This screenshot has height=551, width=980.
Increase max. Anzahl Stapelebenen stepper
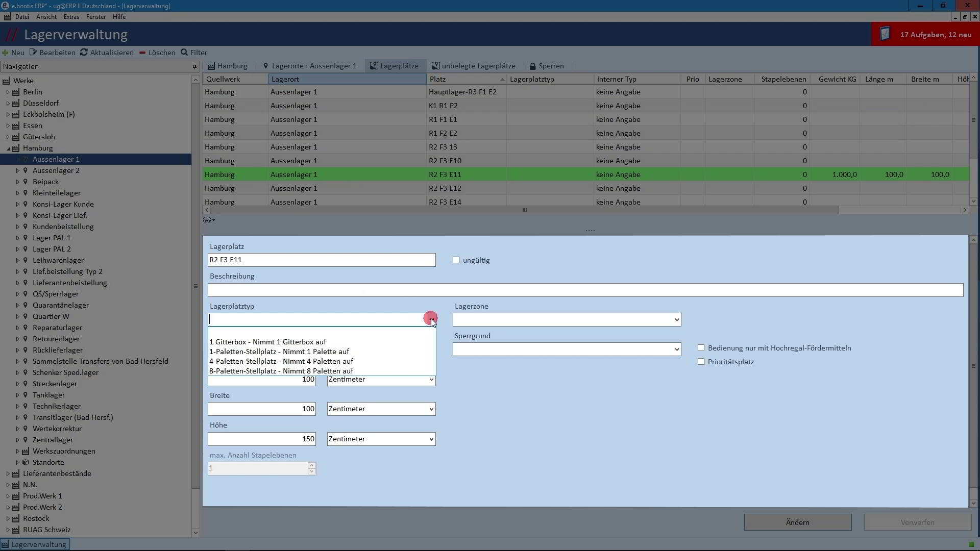pyautogui.click(x=311, y=465)
